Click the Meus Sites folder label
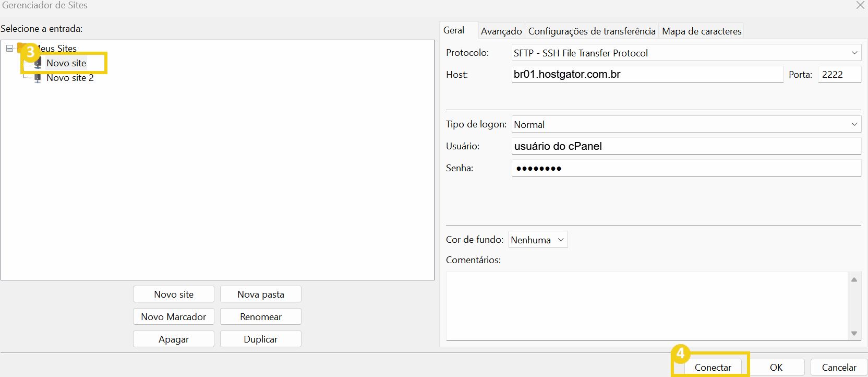Viewport: 868px width, 377px height. (x=56, y=49)
